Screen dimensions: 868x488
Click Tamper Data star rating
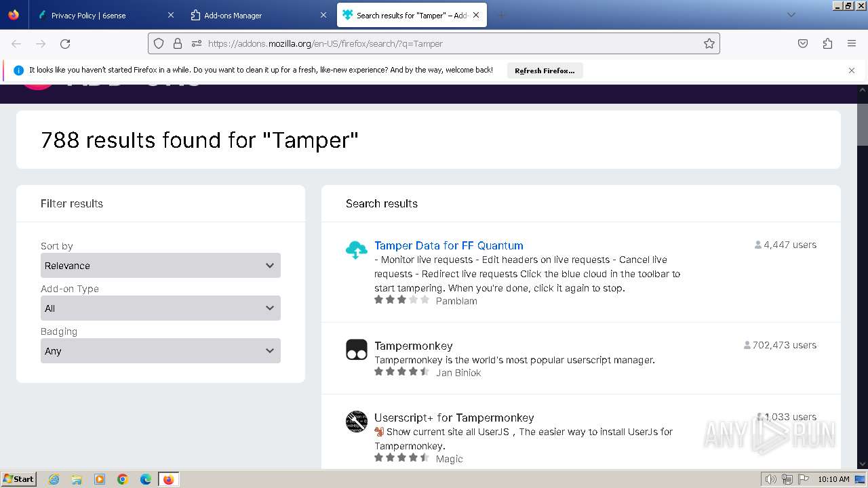click(x=402, y=300)
